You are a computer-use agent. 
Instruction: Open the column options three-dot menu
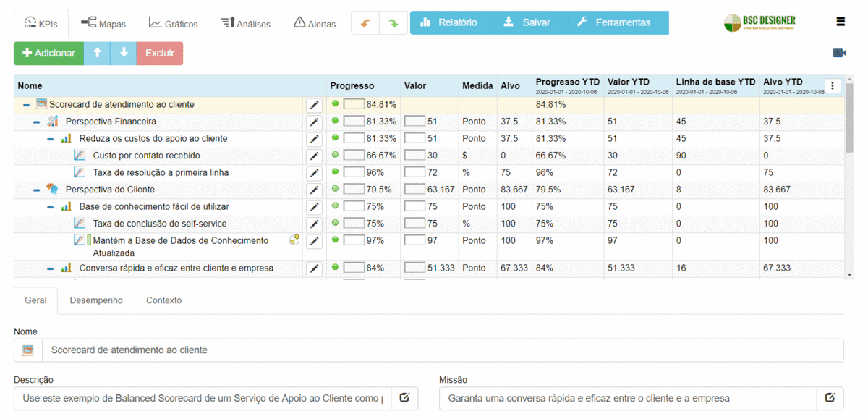pyautogui.click(x=833, y=85)
